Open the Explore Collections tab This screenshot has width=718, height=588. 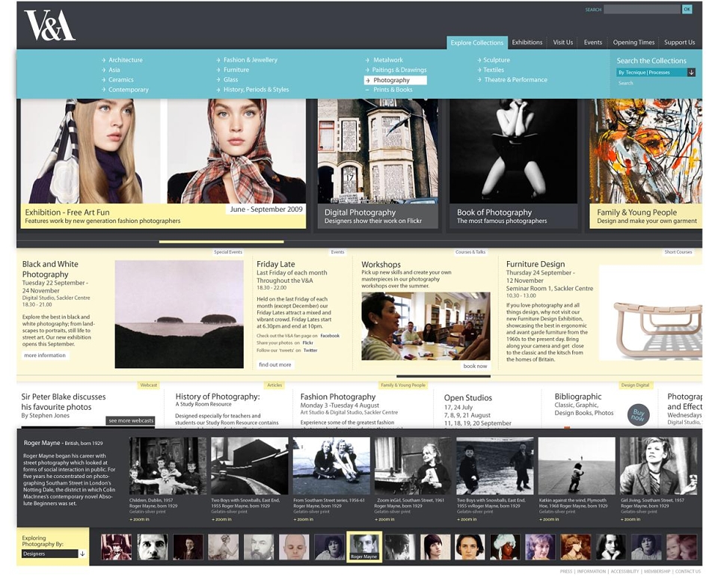476,43
